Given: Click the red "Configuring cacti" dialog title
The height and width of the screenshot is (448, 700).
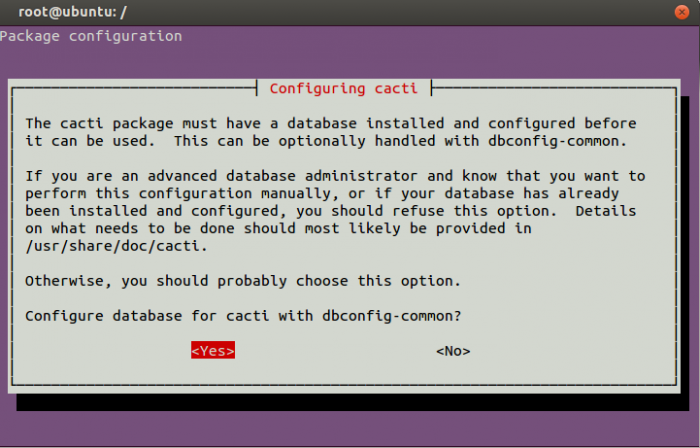Looking at the screenshot, I should pos(344,88).
